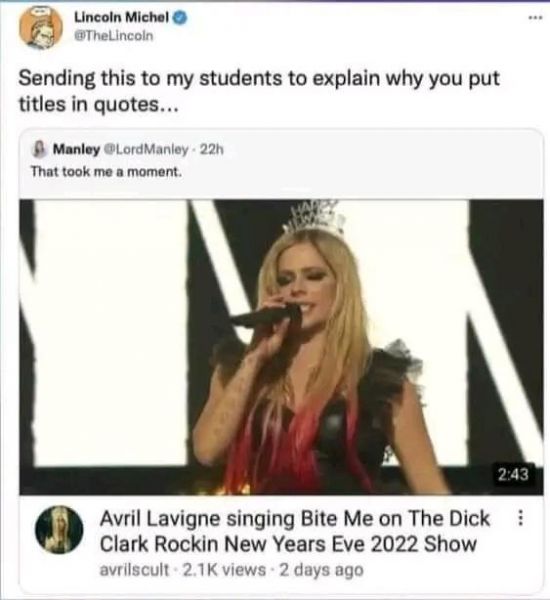The height and width of the screenshot is (600, 550).
Task: Click the 2:43 video duration badge
Action: pos(513,475)
